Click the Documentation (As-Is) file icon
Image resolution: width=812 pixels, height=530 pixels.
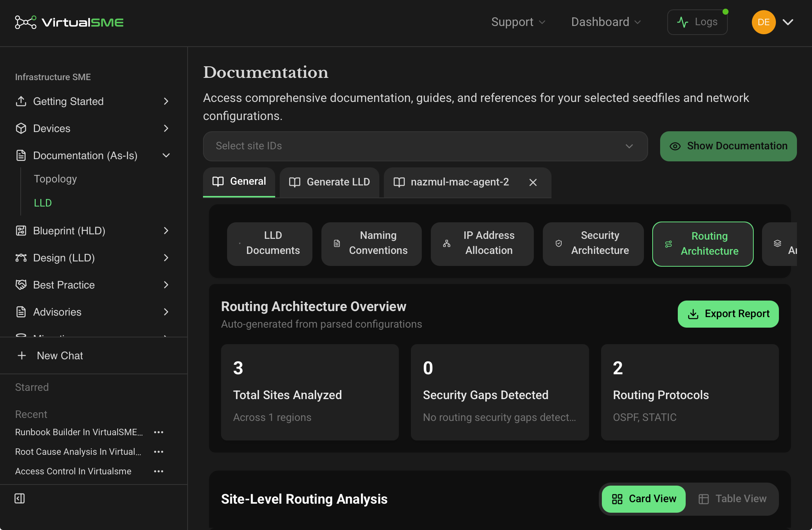click(21, 155)
